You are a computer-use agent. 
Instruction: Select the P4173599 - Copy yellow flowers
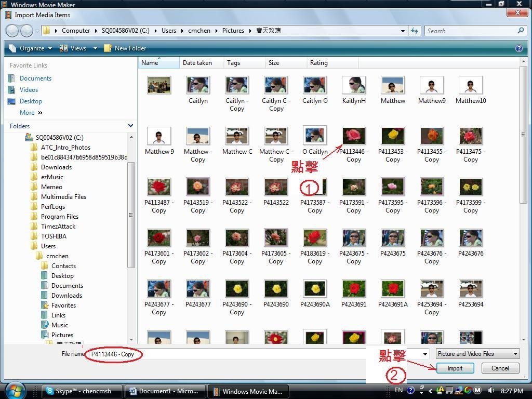tap(471, 187)
